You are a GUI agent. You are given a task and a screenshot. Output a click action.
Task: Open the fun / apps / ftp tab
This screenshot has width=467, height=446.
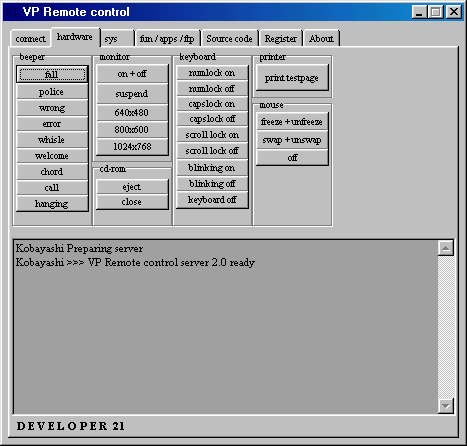click(167, 39)
